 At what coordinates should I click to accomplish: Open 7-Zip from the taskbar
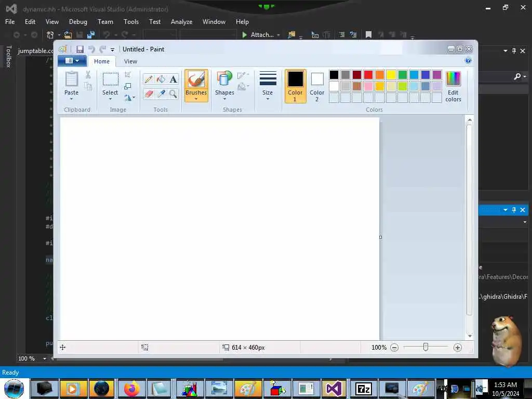363,389
